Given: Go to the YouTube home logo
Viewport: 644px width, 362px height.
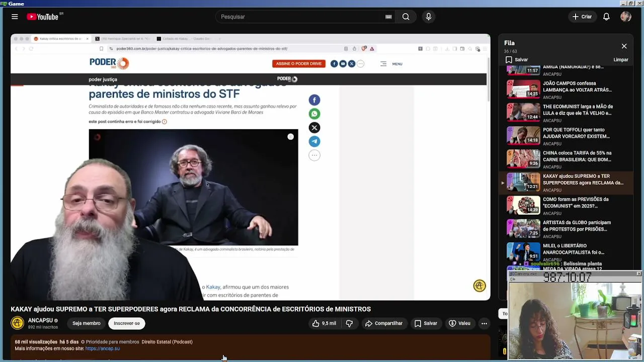Looking at the screenshot, I should click(43, 17).
